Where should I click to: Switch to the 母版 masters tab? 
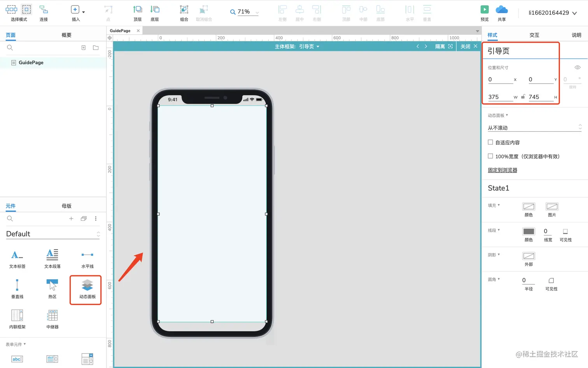pyautogui.click(x=66, y=206)
